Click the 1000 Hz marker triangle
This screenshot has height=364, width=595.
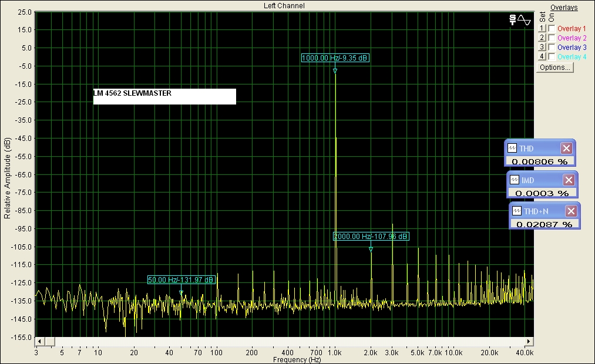335,71
